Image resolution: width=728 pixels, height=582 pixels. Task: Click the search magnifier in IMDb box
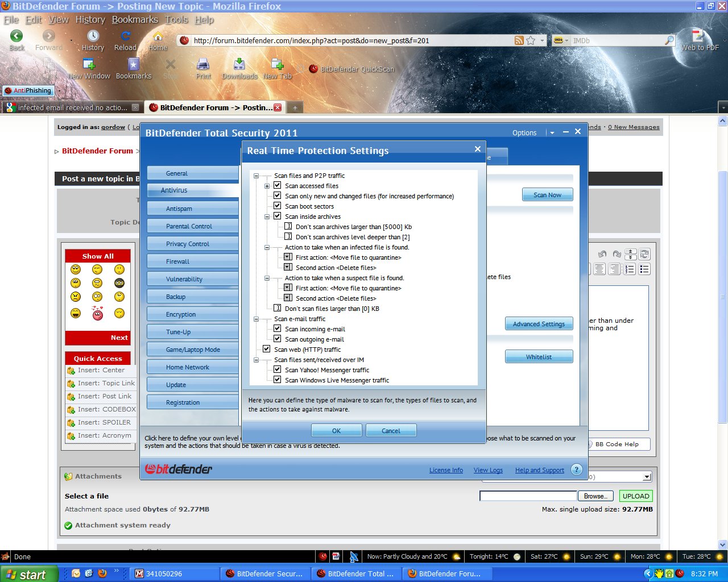pyautogui.click(x=669, y=40)
